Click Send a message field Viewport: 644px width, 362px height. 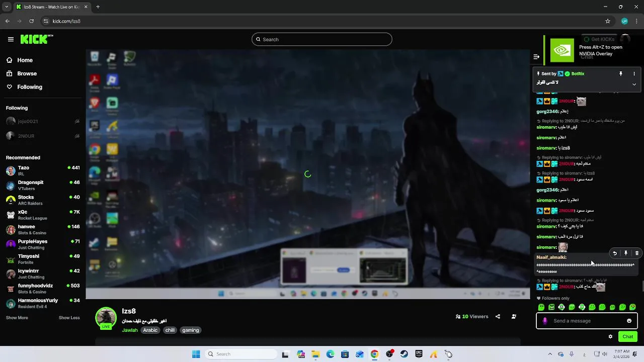[587, 321]
